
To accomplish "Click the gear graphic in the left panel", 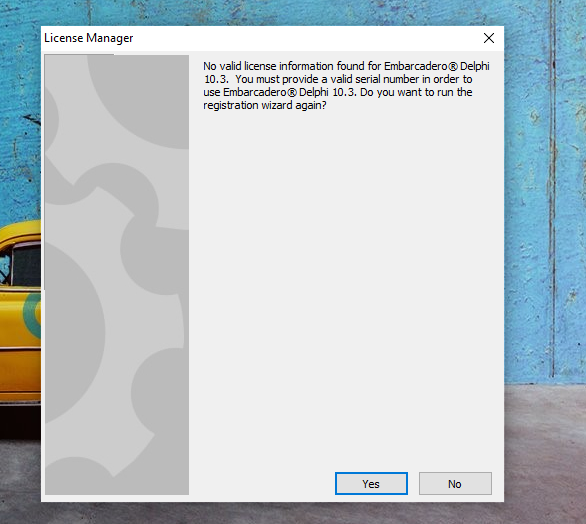I will pyautogui.click(x=117, y=275).
